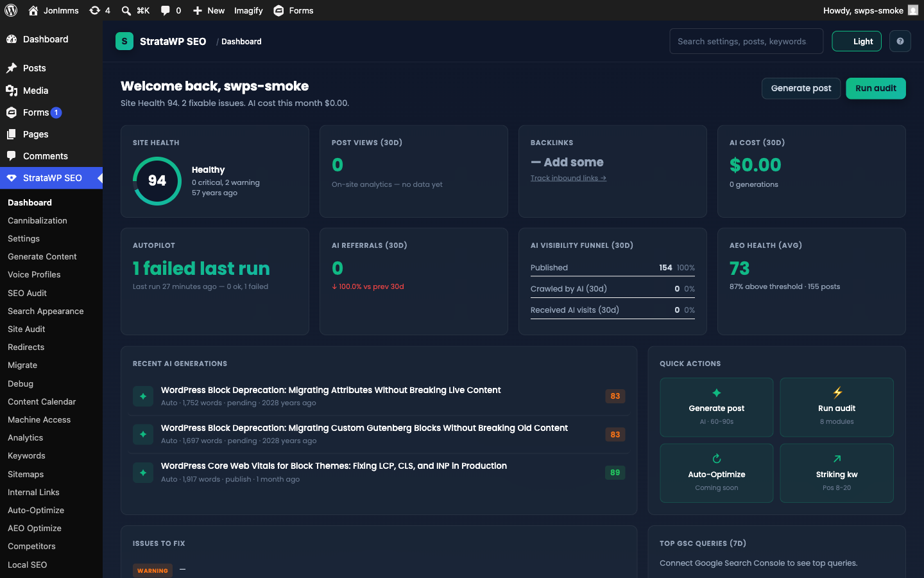Viewport: 924px width, 578px height.
Task: Open the help question mark icon
Action: pos(900,41)
